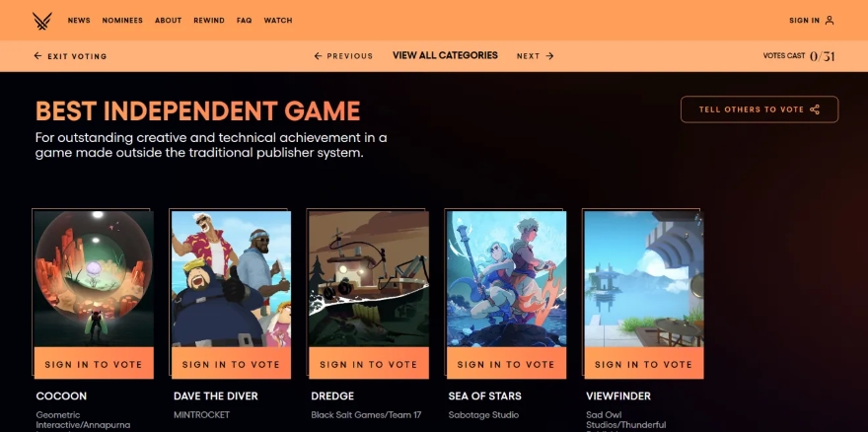Open the REWIND menu item

(209, 21)
